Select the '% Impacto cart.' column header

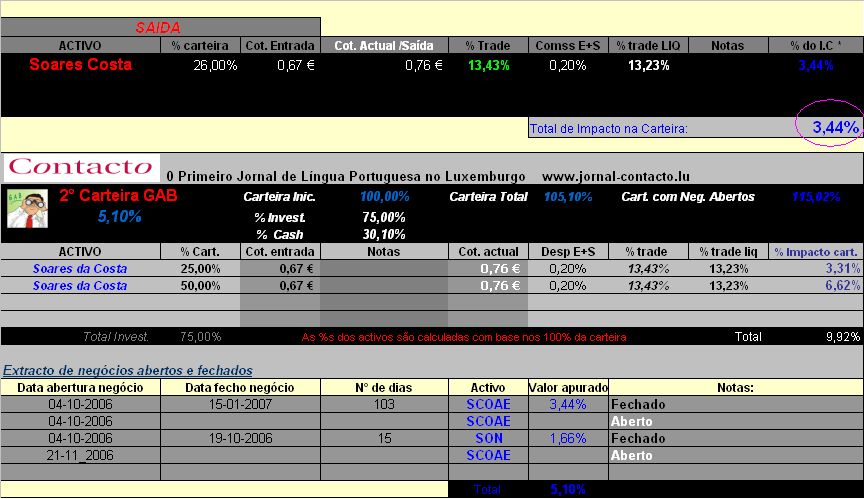[816, 252]
